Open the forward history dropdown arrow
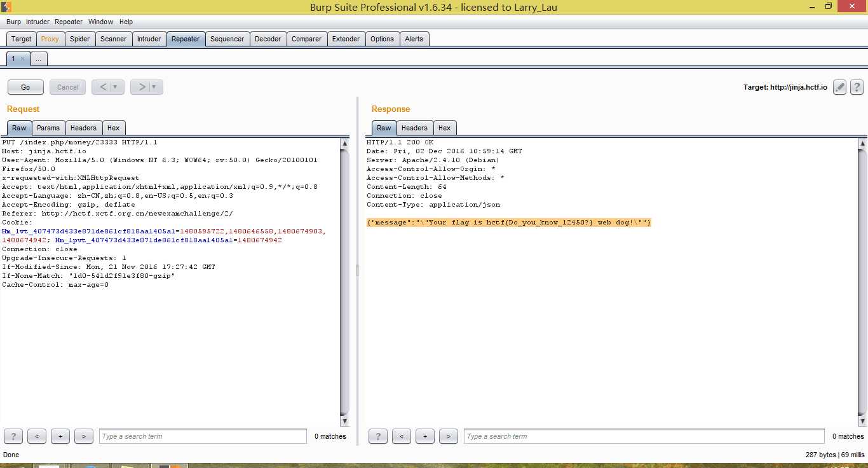The width and height of the screenshot is (868, 468). (x=154, y=87)
